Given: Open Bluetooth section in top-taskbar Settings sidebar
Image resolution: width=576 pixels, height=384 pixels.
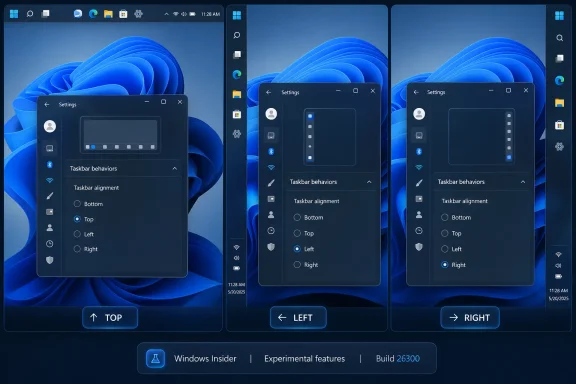Looking at the screenshot, I should point(50,165).
